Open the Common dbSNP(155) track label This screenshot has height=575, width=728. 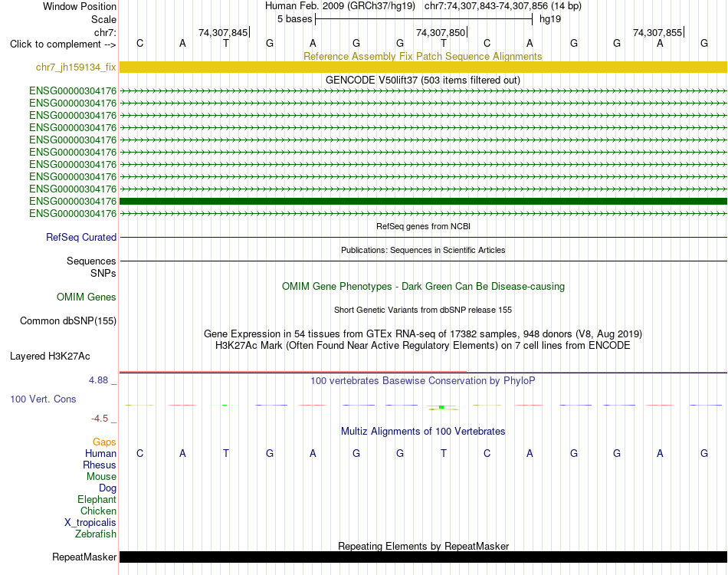click(x=67, y=321)
